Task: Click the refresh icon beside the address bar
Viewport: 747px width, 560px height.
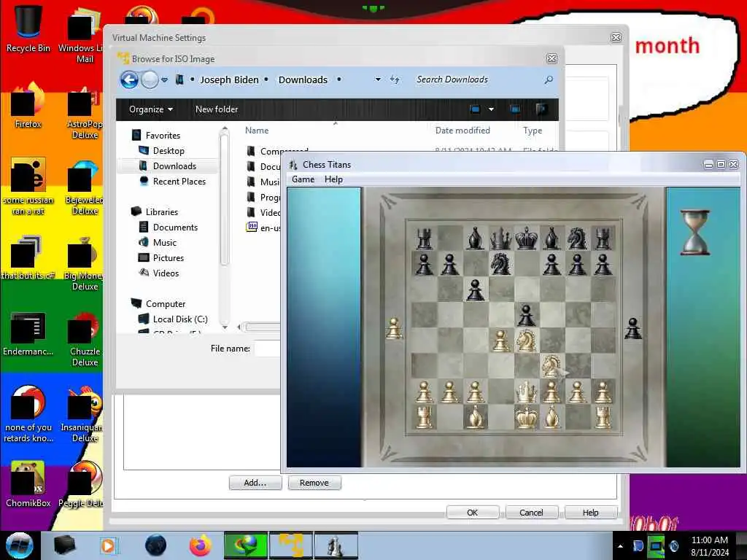Action: [395, 79]
